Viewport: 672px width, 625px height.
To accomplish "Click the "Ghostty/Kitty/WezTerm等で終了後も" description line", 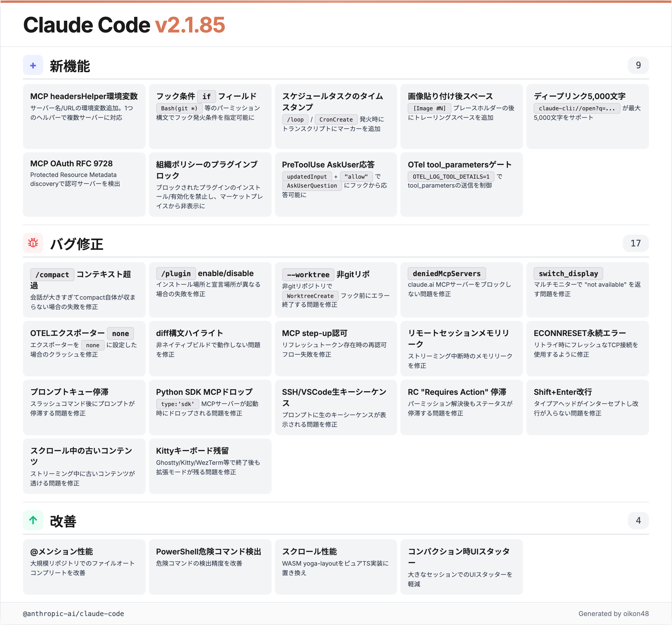I will pos(208,462).
